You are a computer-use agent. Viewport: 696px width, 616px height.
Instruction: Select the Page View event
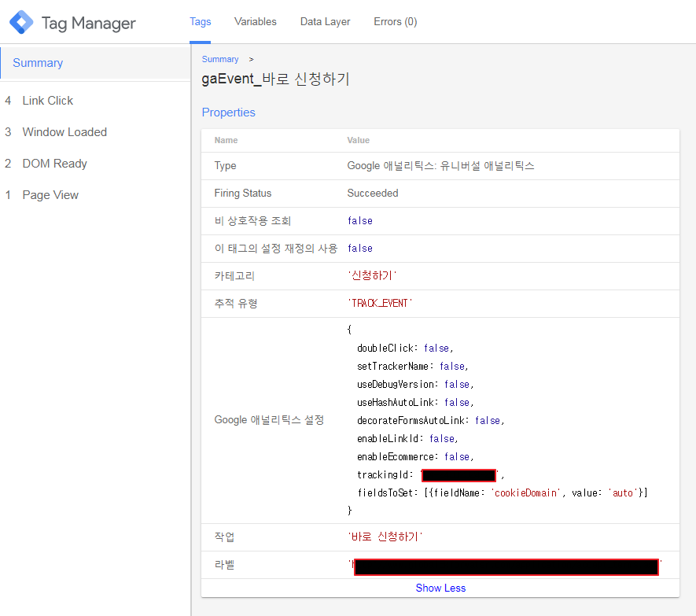tap(50, 195)
